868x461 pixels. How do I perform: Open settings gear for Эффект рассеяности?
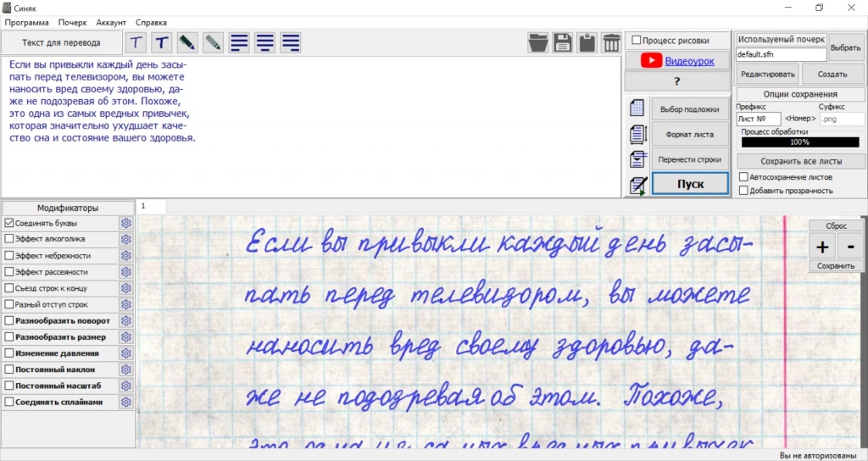point(126,272)
